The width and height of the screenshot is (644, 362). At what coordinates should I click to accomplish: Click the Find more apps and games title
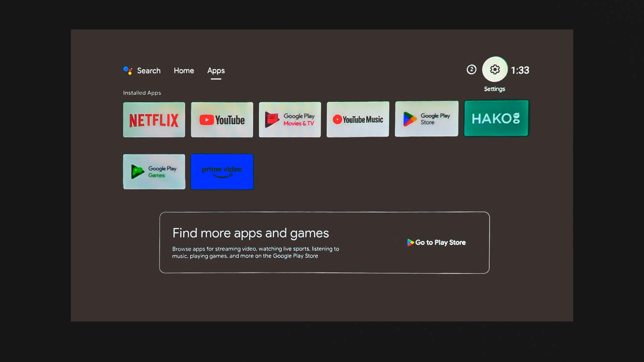251,233
